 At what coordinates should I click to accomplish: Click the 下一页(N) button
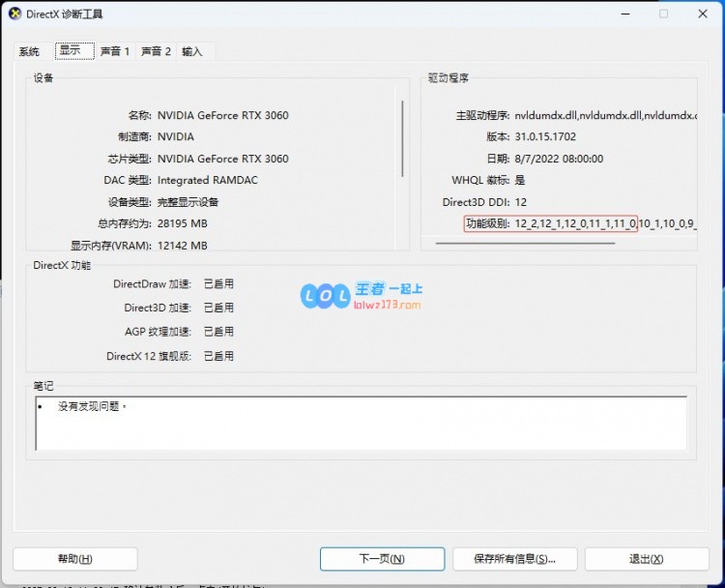click(382, 558)
